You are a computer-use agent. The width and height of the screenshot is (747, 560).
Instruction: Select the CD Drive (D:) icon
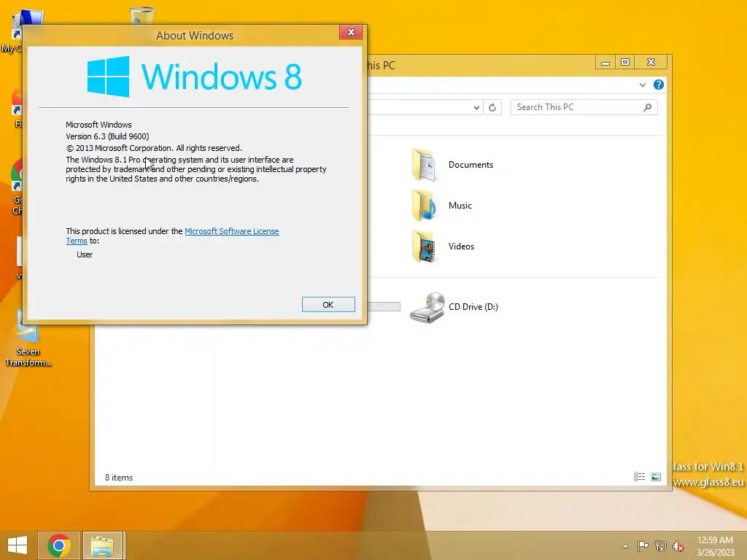(427, 308)
